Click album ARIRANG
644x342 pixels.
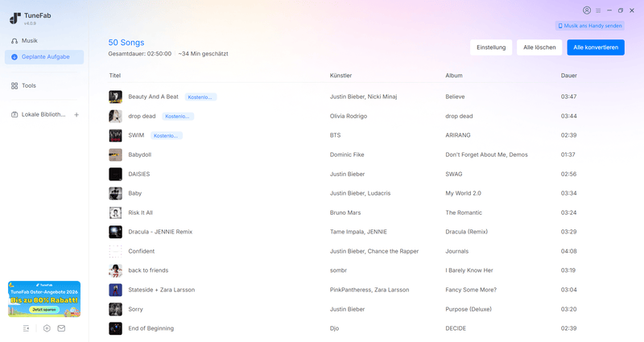(x=458, y=135)
